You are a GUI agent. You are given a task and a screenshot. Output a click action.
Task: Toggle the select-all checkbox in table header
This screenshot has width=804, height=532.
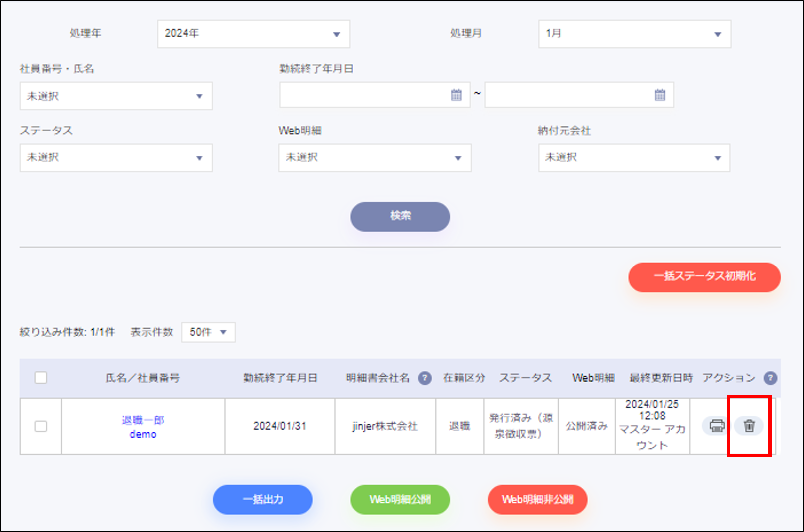(x=41, y=378)
